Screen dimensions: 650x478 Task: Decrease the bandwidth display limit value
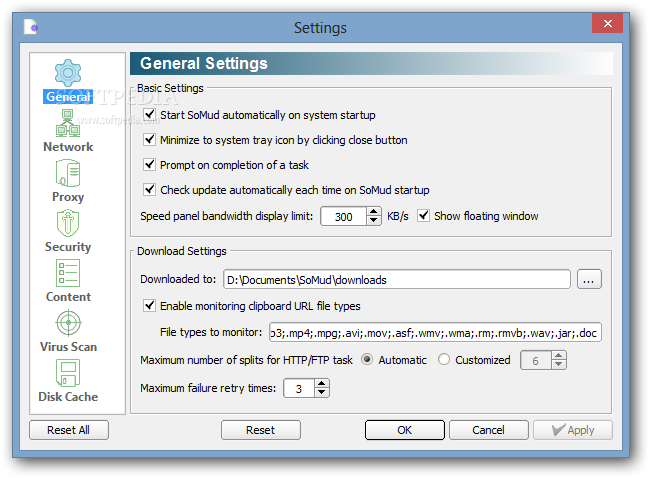374,221
